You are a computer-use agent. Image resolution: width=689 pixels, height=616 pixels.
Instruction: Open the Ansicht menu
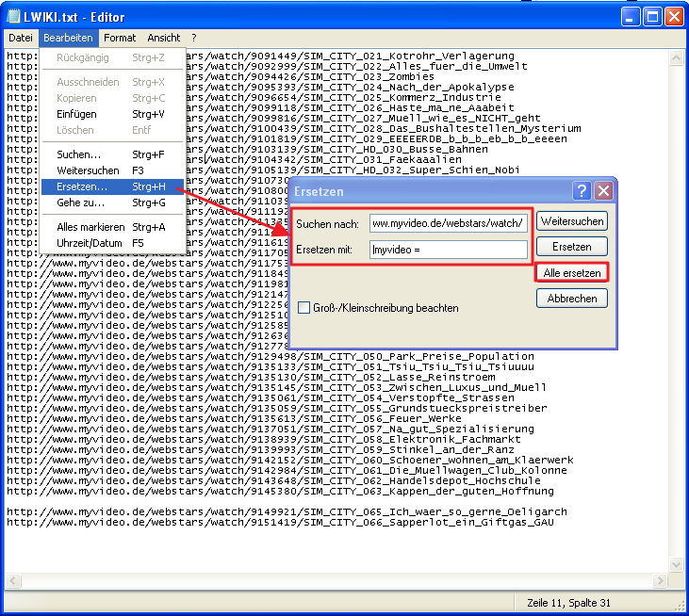(163, 38)
